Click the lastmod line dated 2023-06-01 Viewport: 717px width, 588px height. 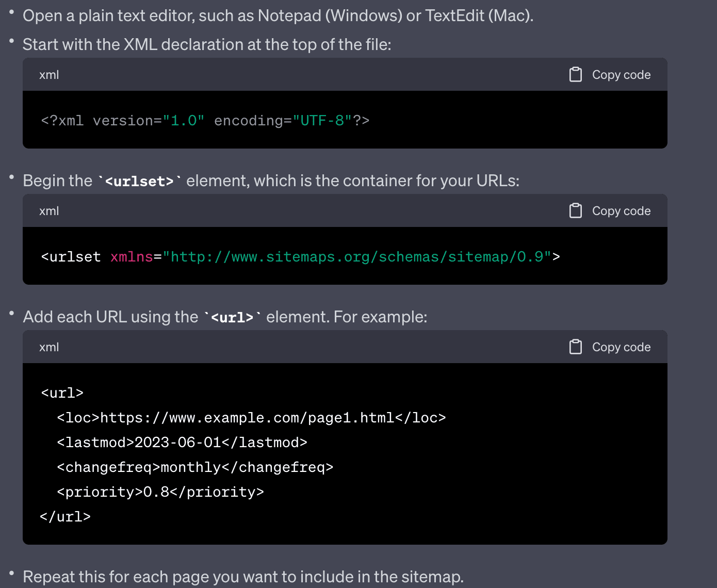183,443
